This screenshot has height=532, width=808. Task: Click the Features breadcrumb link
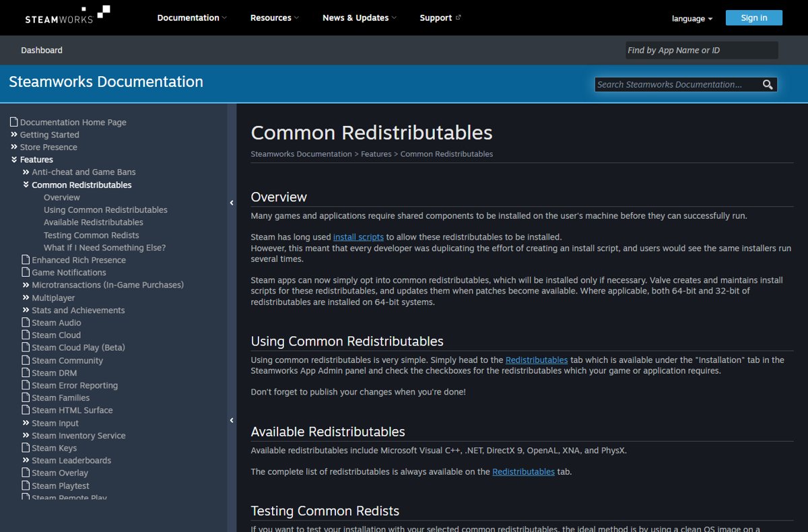pyautogui.click(x=376, y=154)
